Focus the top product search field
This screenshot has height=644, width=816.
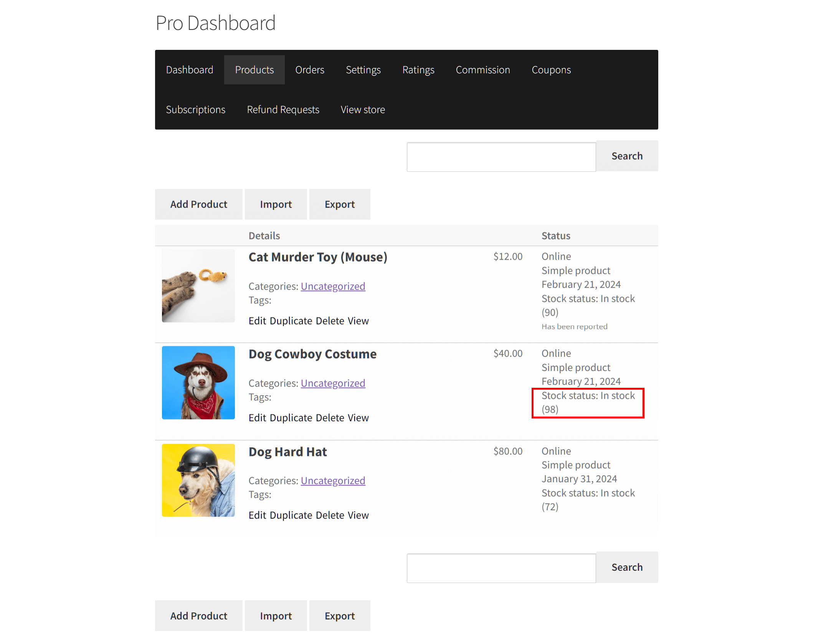501,157
